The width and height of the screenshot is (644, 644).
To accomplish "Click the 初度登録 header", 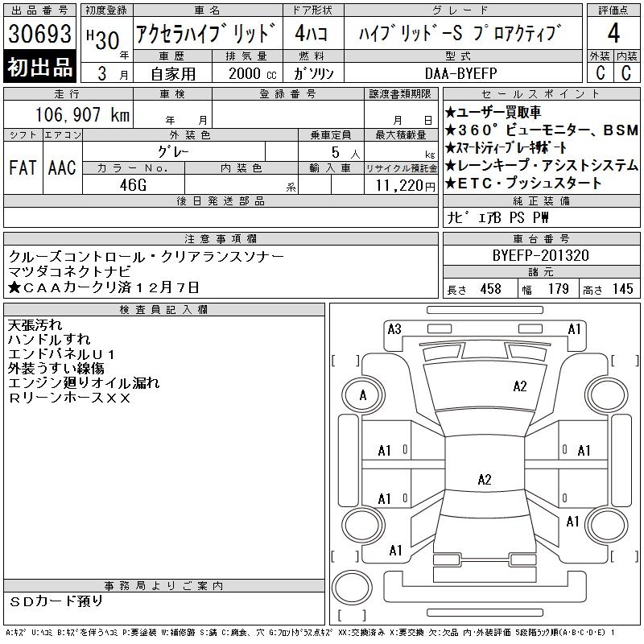I will pyautogui.click(x=106, y=10).
